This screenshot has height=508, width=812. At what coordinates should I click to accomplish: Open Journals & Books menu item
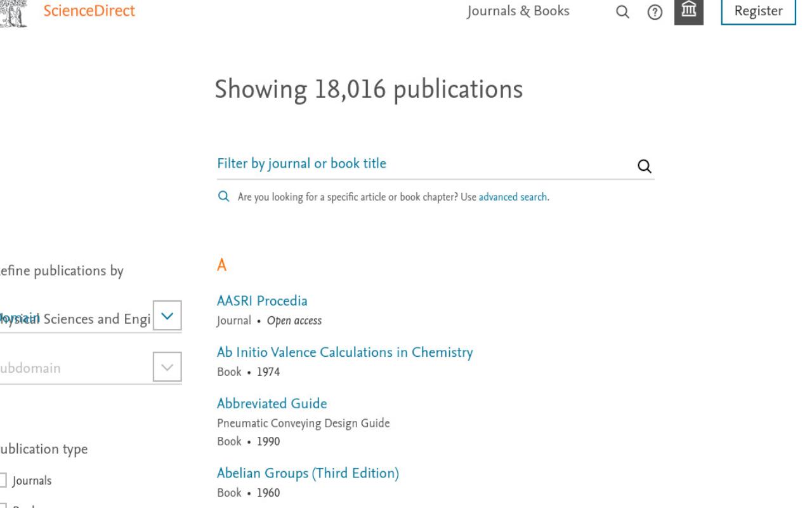[x=518, y=11]
